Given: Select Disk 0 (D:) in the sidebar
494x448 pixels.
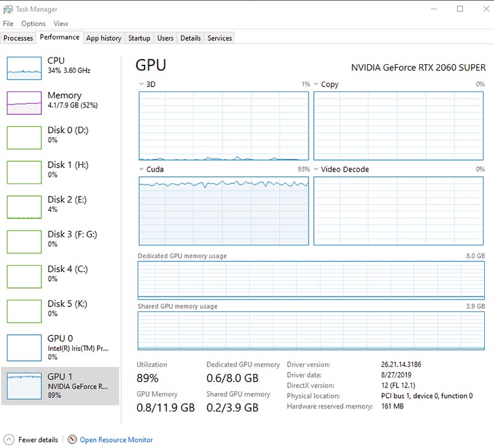Looking at the screenshot, I should (x=61, y=137).
